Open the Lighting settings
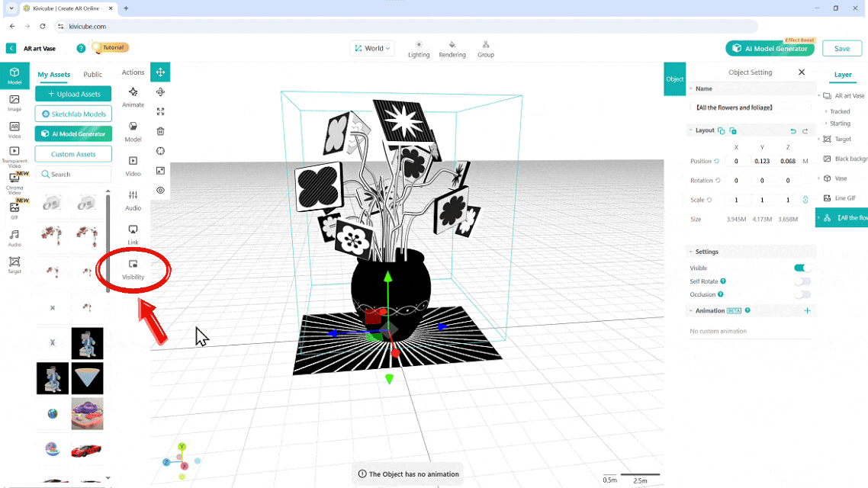 click(x=419, y=49)
